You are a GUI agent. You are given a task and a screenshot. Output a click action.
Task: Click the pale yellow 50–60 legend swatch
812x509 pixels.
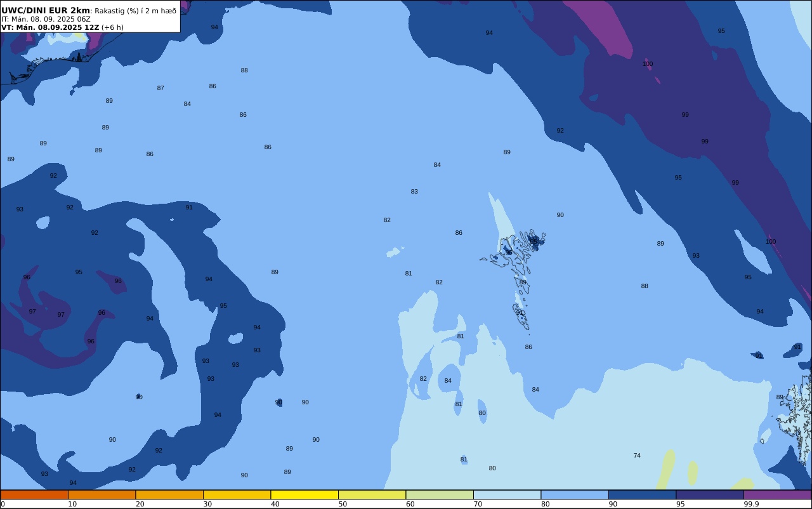[372, 494]
